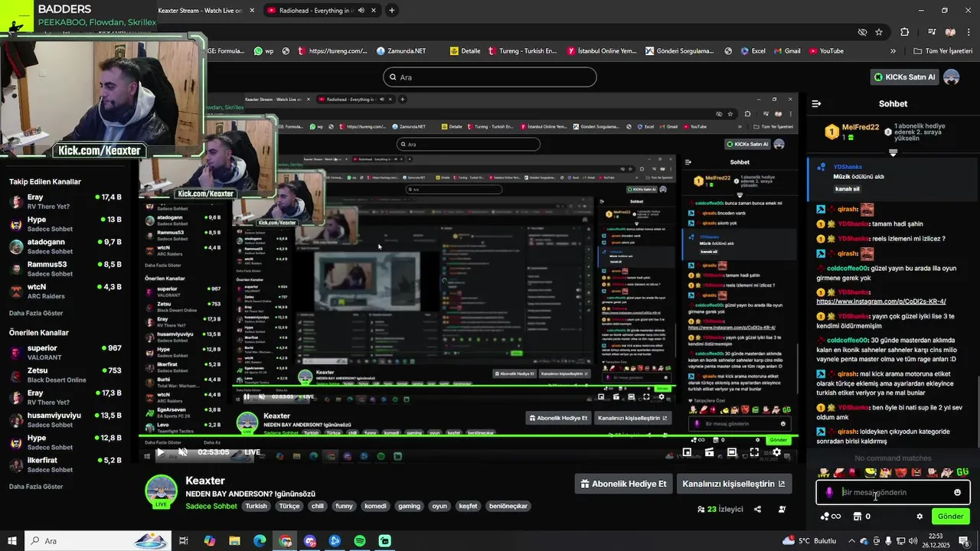The image size is (980, 551).
Task: Click the user report icon beside share
Action: (782, 509)
